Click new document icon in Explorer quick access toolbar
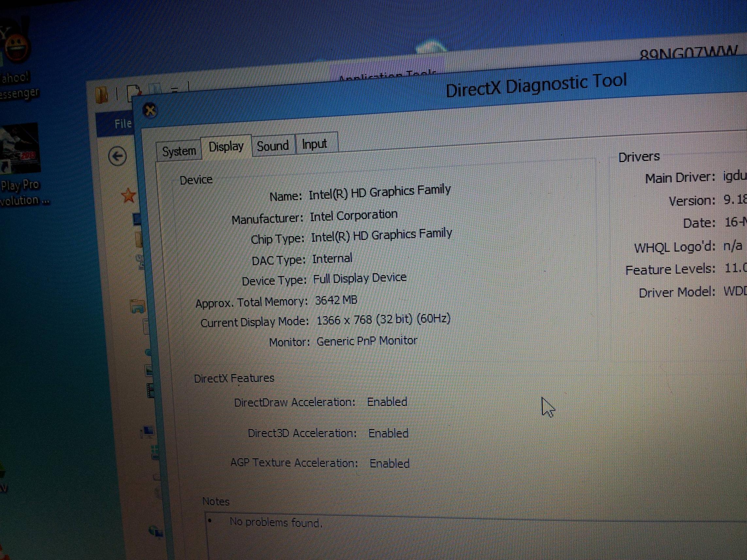This screenshot has width=747, height=560. [133, 93]
